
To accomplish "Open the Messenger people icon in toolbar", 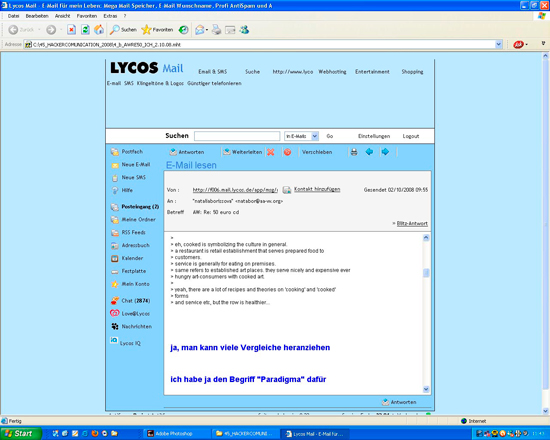I will (x=244, y=30).
